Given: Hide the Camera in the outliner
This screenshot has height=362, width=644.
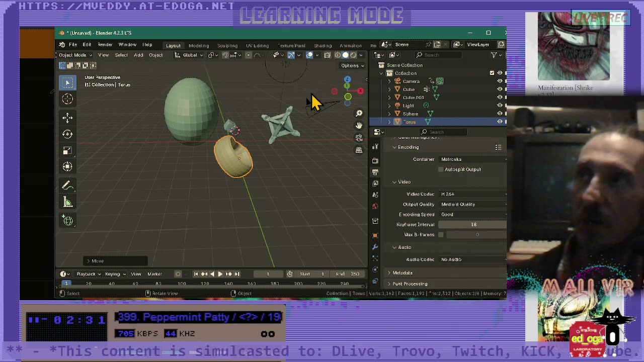Looking at the screenshot, I should pyautogui.click(x=500, y=81).
